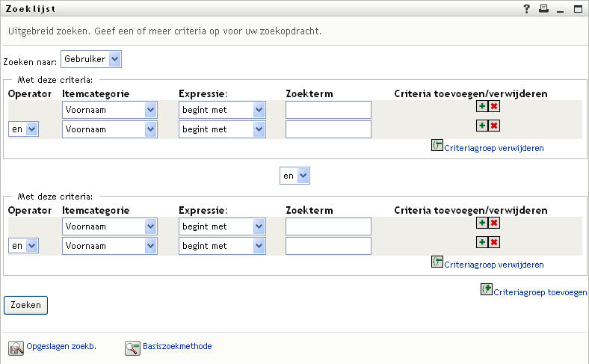Viewport: 589px width, 364px height.
Task: Open 'en' operator dropdown in first group
Action: tap(23, 129)
